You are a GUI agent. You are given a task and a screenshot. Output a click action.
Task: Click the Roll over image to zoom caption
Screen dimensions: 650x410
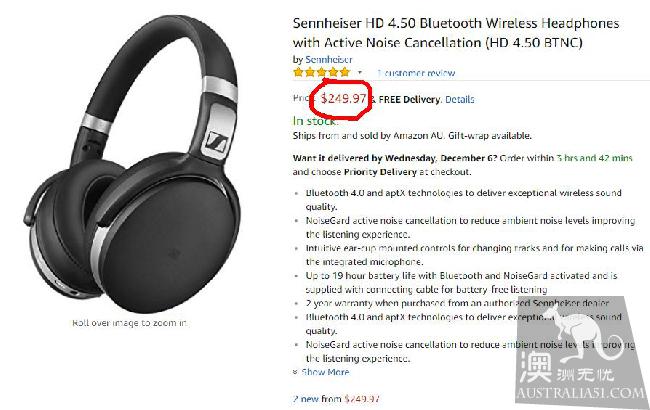coord(130,323)
